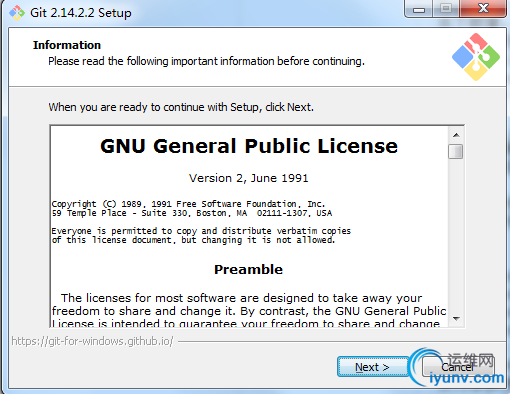This screenshot has width=510, height=394.
Task: Click 'Please read the following important information' text
Action: pyautogui.click(x=206, y=61)
